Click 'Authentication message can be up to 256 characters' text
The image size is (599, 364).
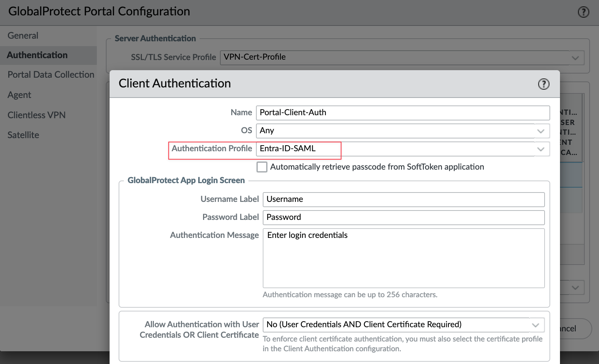(350, 295)
